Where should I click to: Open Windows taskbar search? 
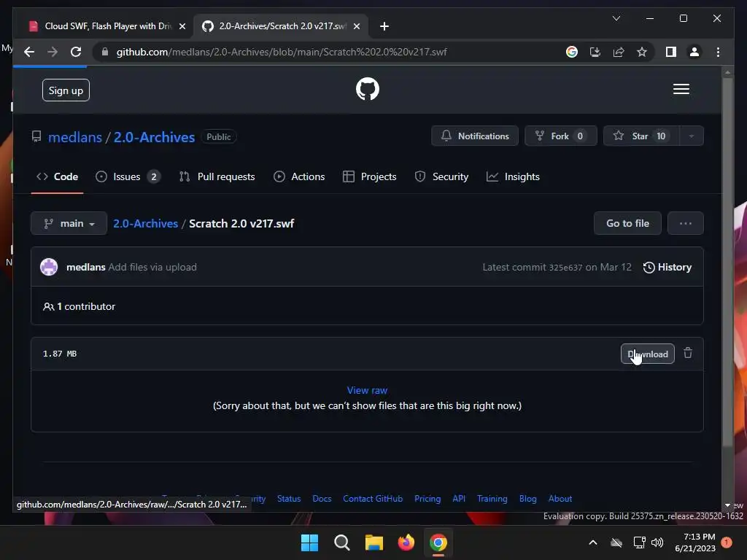[341, 542]
